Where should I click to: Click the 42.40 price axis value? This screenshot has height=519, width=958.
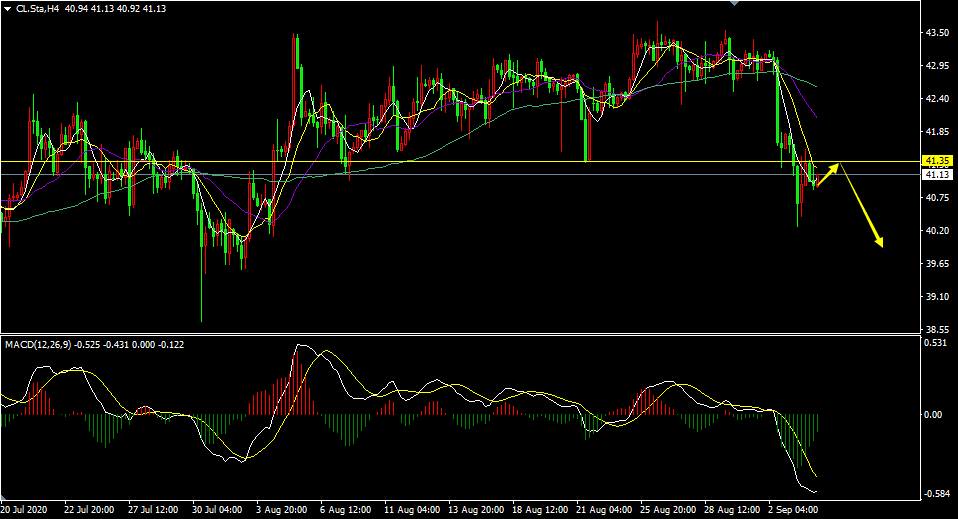pos(937,98)
